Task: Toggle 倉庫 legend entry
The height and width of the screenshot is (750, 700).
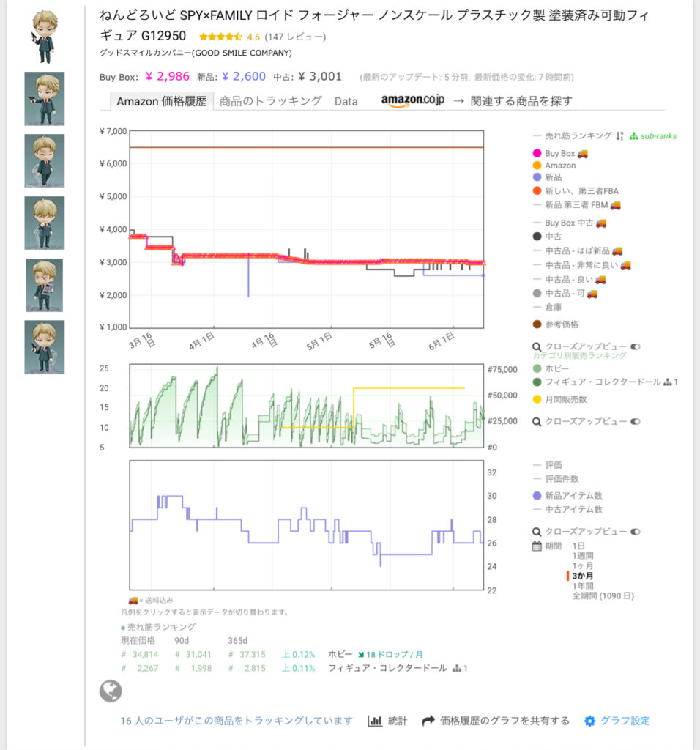Action: click(547, 307)
